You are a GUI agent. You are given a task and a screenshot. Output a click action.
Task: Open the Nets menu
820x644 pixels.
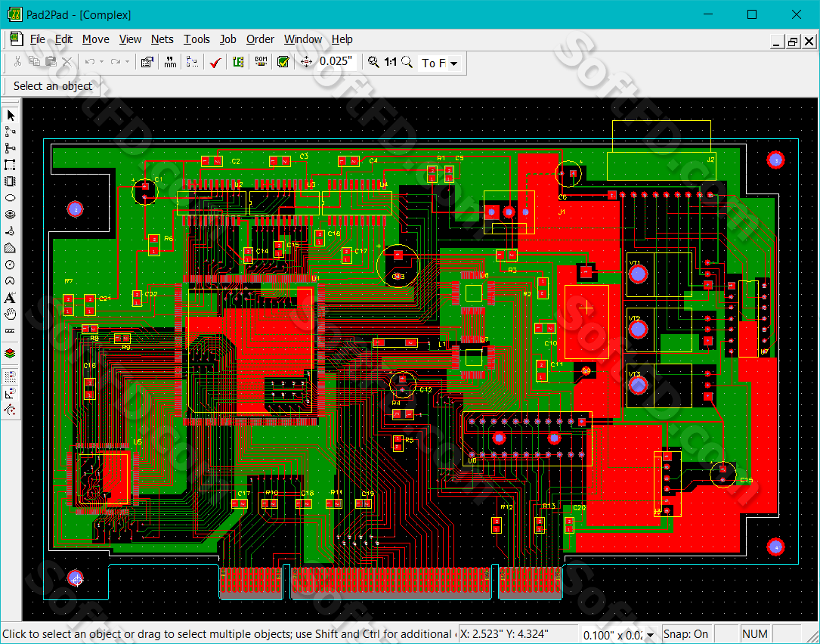point(162,39)
